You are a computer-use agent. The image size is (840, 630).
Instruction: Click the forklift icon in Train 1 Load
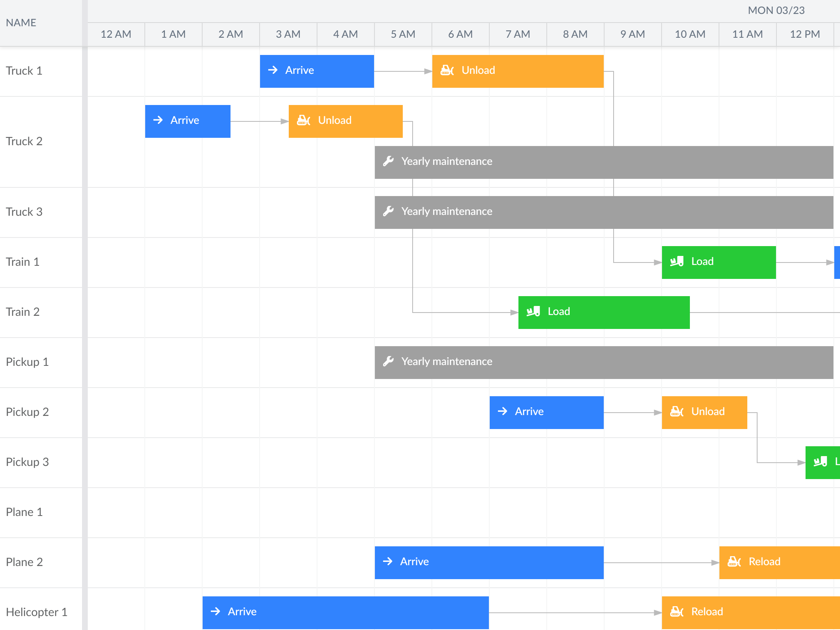(677, 261)
